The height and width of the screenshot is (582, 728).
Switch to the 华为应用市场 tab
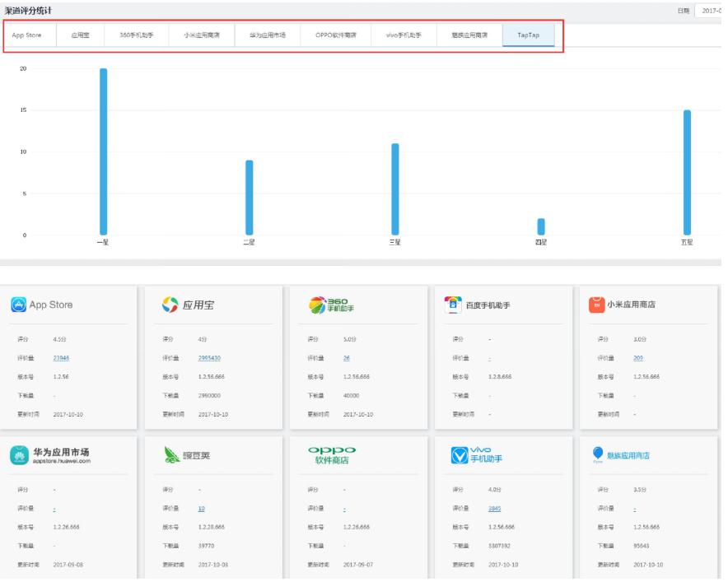click(x=268, y=35)
